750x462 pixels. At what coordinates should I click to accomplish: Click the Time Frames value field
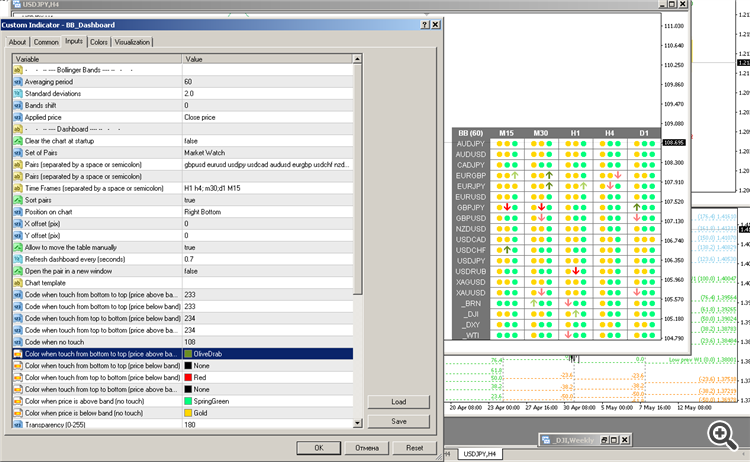point(267,188)
